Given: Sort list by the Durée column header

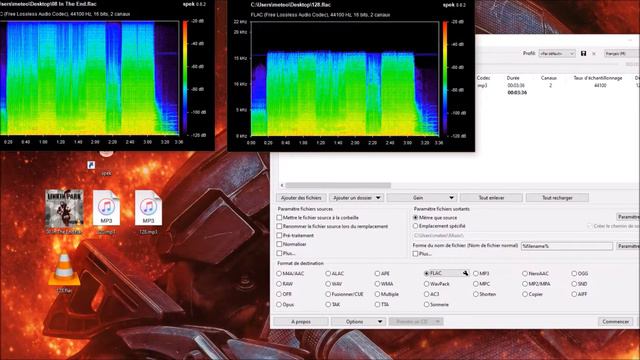Looking at the screenshot, I should [x=513, y=78].
